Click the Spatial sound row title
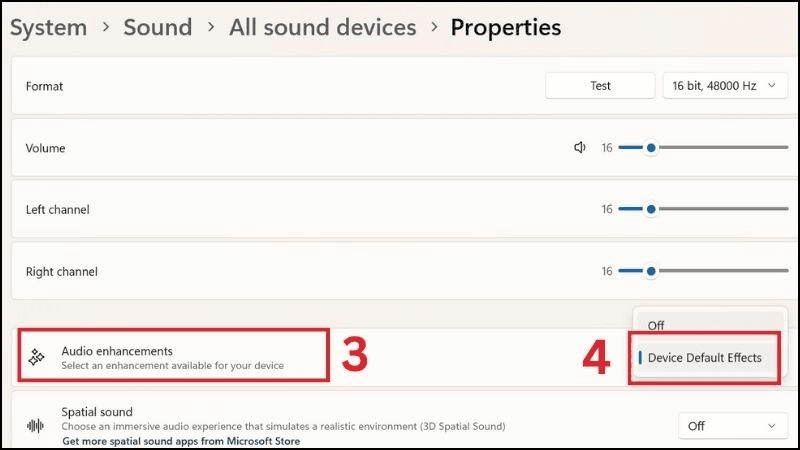 tap(97, 412)
